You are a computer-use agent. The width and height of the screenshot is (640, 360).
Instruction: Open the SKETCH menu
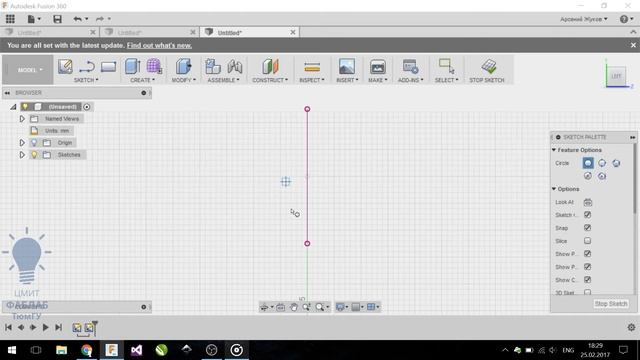coord(86,80)
